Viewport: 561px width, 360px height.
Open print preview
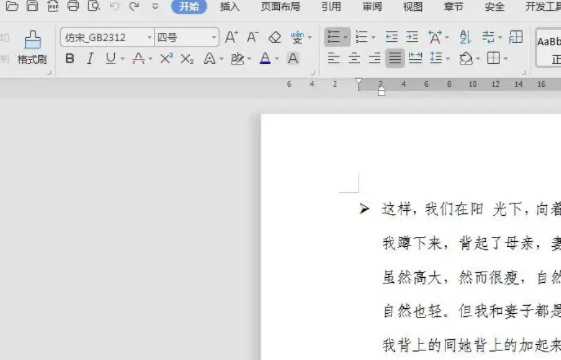[x=94, y=6]
